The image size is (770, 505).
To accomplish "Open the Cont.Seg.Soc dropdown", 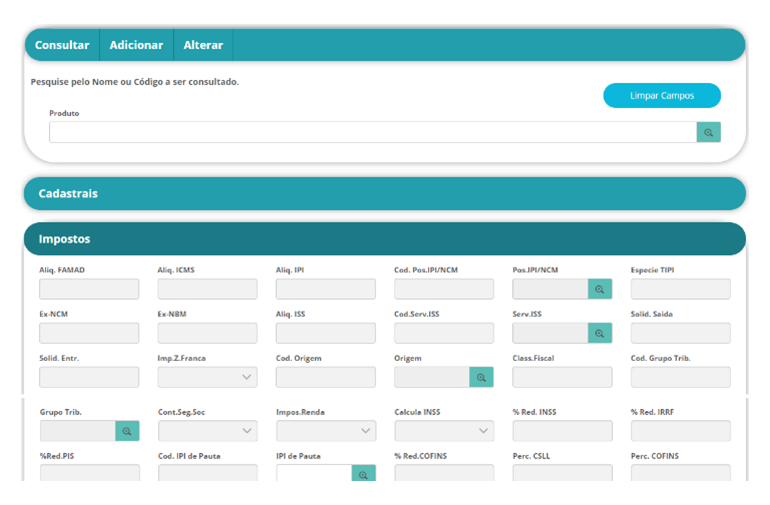I will (x=208, y=431).
